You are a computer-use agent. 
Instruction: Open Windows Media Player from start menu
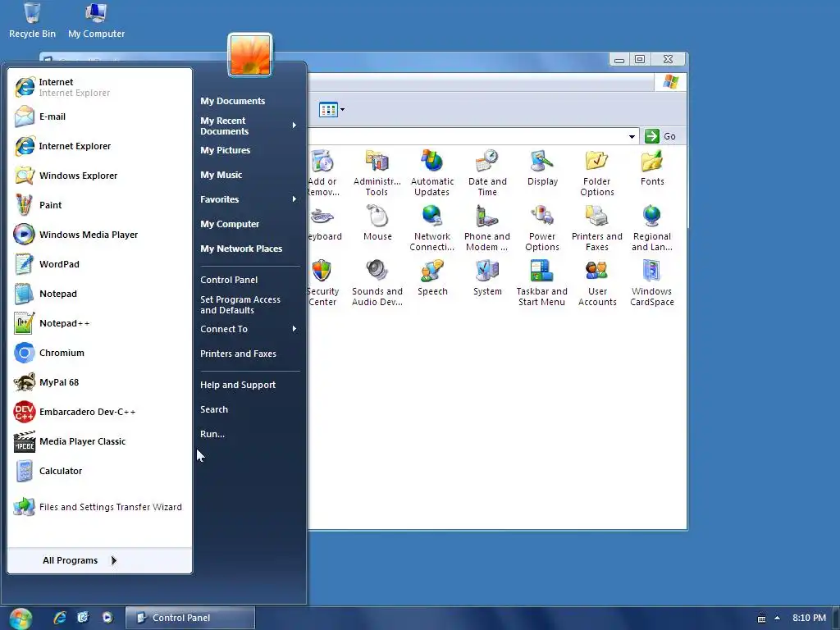pyautogui.click(x=99, y=234)
